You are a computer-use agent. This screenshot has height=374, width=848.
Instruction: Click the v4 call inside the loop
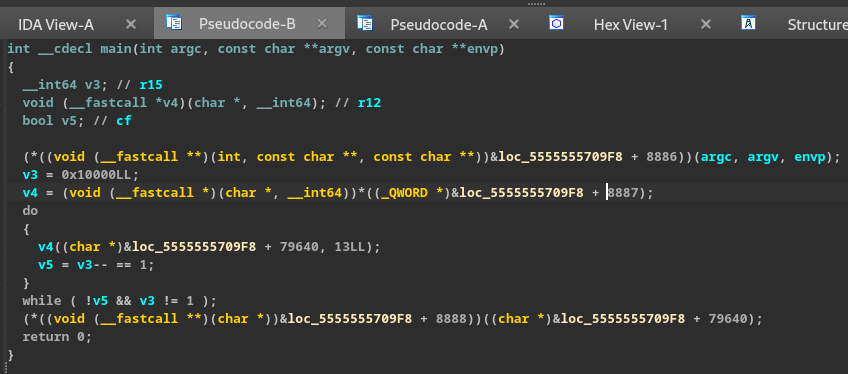[x=46, y=246]
